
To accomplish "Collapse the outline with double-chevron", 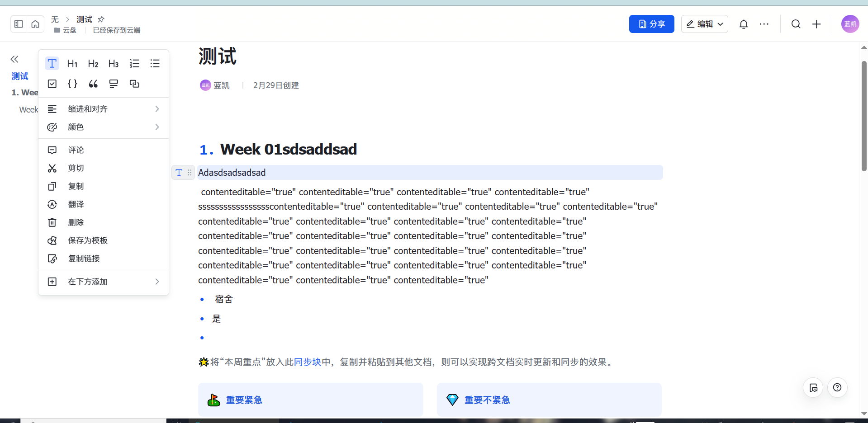I will (x=14, y=59).
